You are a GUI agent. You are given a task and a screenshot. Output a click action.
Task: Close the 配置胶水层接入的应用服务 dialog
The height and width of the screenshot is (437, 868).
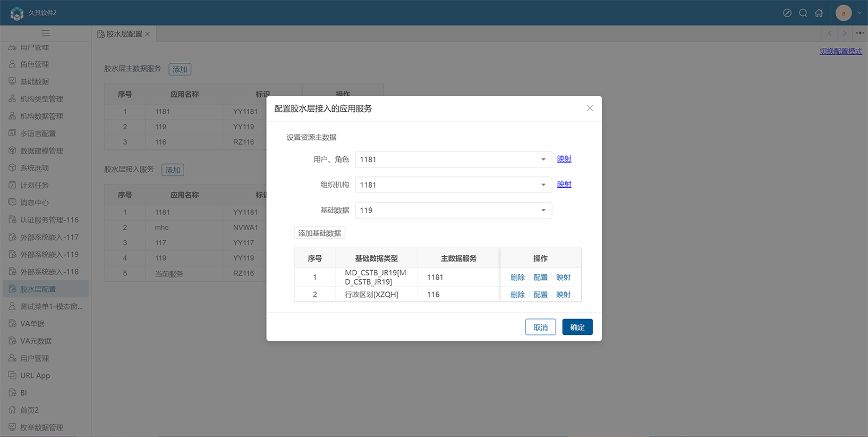(x=590, y=108)
